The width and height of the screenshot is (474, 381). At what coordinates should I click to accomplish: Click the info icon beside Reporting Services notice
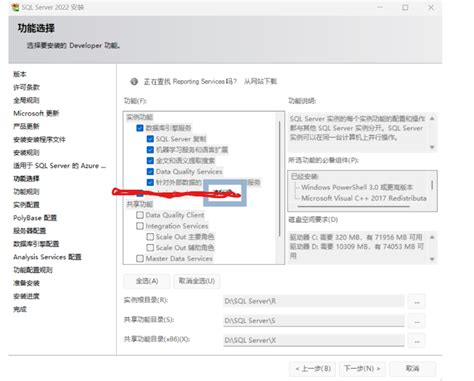134,81
